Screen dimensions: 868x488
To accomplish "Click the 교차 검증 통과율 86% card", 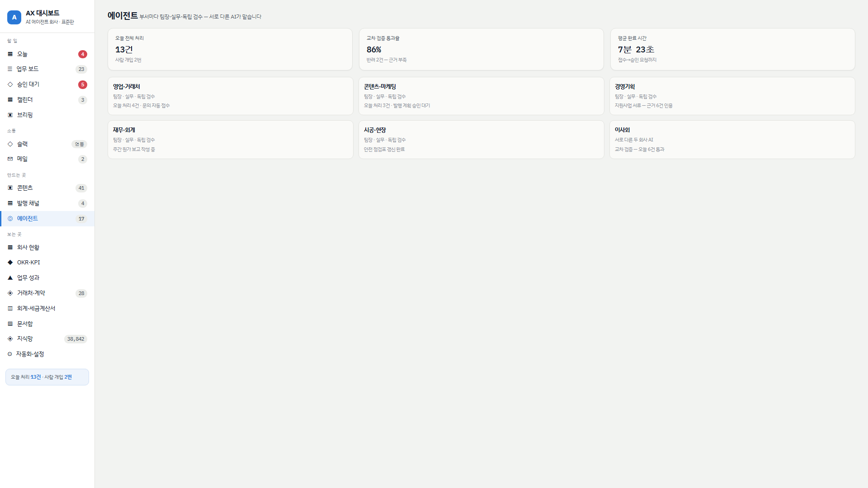I will [481, 49].
